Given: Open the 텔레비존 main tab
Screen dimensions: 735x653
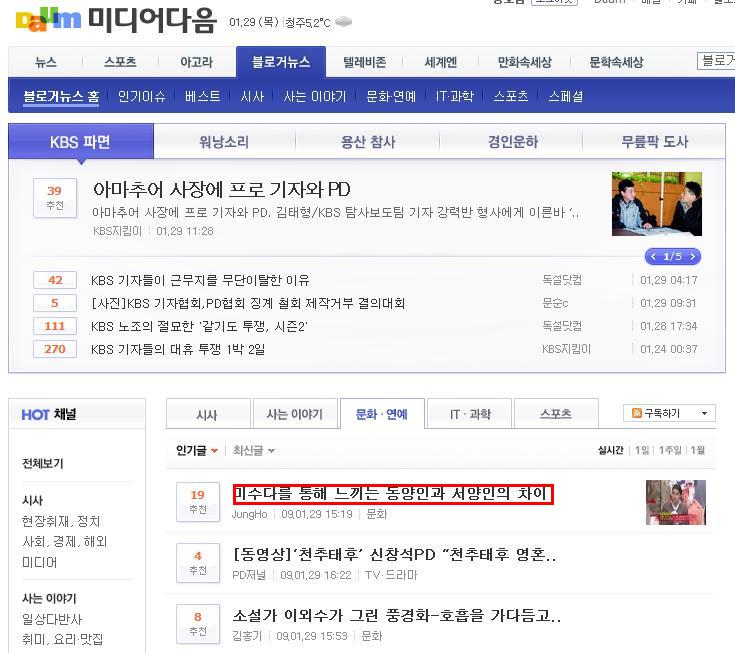Looking at the screenshot, I should pos(365,62).
